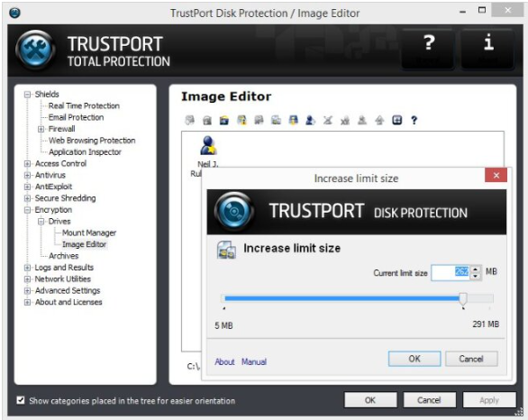Select the Neil J. user icon in image list
528x420 pixels.
208,145
